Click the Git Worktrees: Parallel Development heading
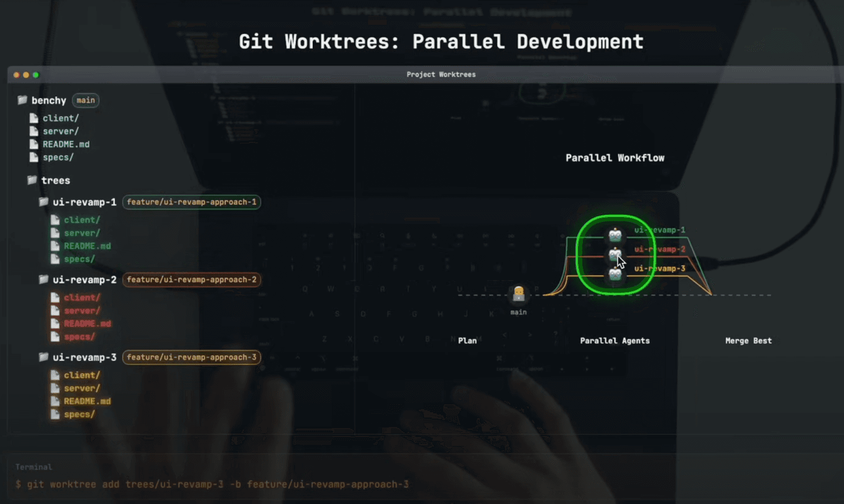The width and height of the screenshot is (844, 504). tap(441, 42)
